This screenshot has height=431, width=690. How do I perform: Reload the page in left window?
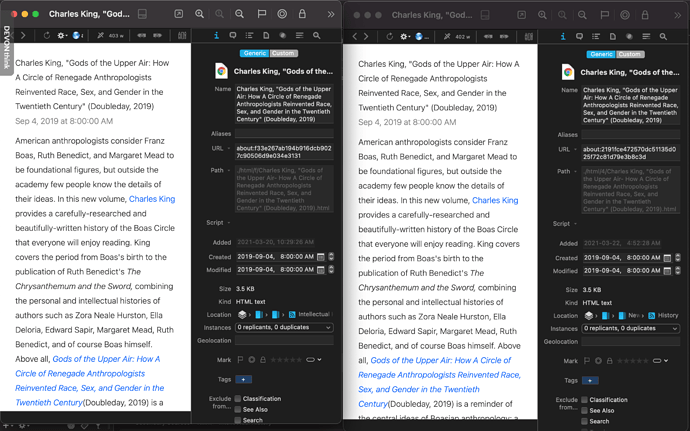(x=47, y=36)
